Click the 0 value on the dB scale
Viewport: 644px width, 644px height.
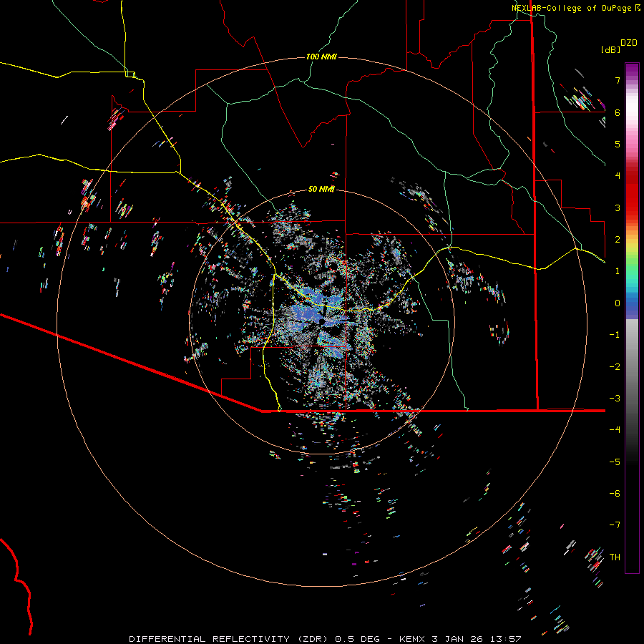pos(616,303)
